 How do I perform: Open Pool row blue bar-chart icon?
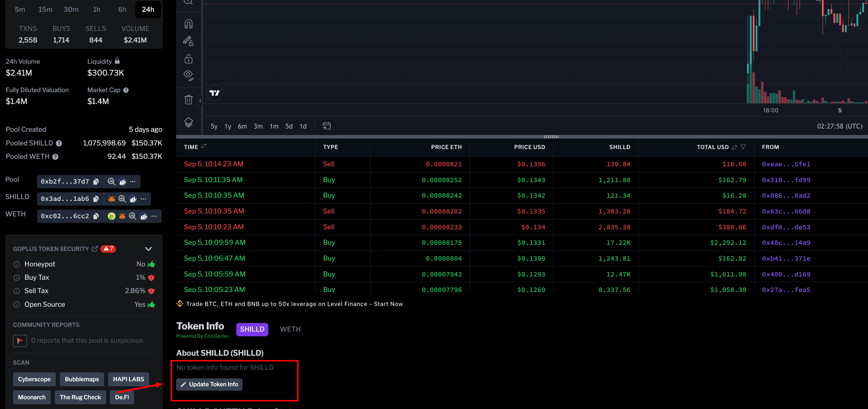[x=122, y=181]
